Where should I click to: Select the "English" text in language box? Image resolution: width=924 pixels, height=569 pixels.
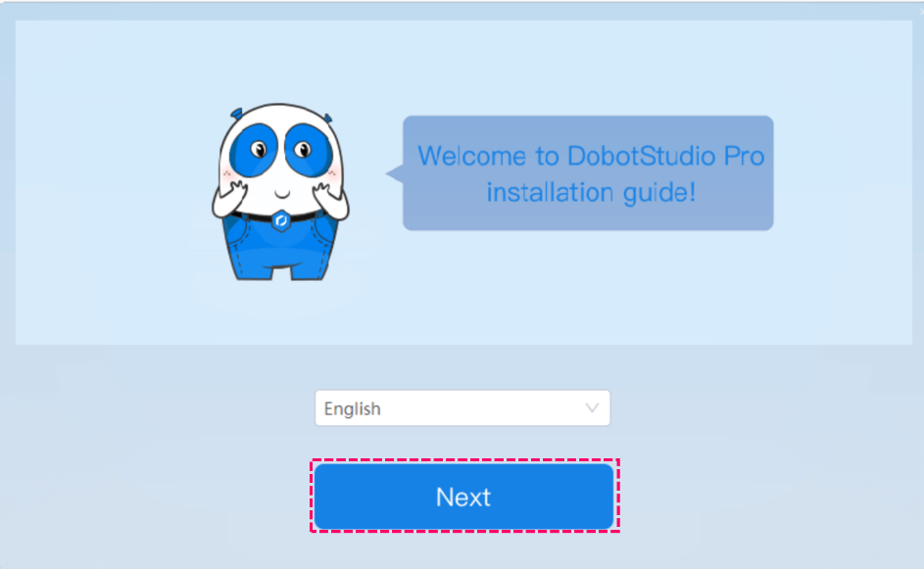pos(353,409)
